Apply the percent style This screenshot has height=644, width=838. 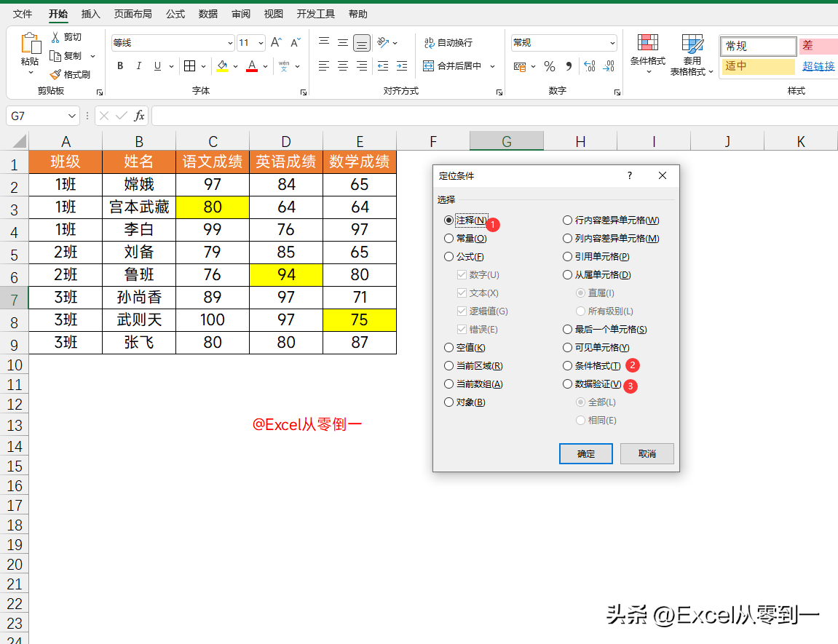(x=550, y=66)
